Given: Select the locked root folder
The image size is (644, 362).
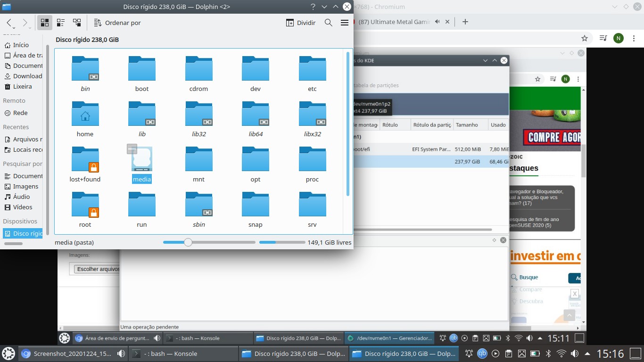Looking at the screenshot, I should pos(85,210).
